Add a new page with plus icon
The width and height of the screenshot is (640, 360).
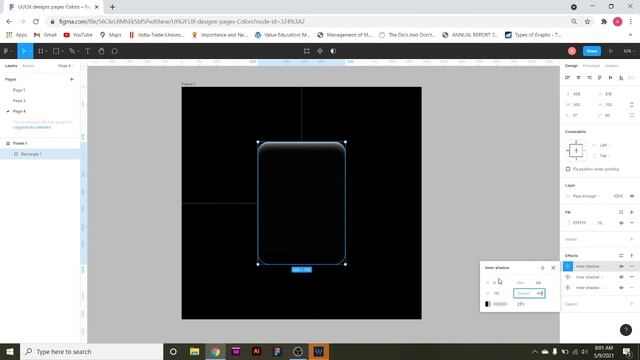[x=72, y=79]
